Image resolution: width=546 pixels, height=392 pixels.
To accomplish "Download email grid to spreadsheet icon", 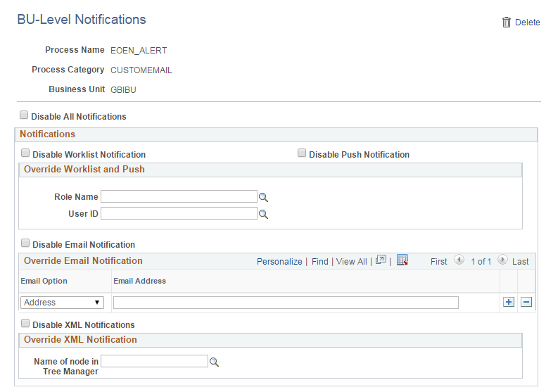I will (x=402, y=260).
